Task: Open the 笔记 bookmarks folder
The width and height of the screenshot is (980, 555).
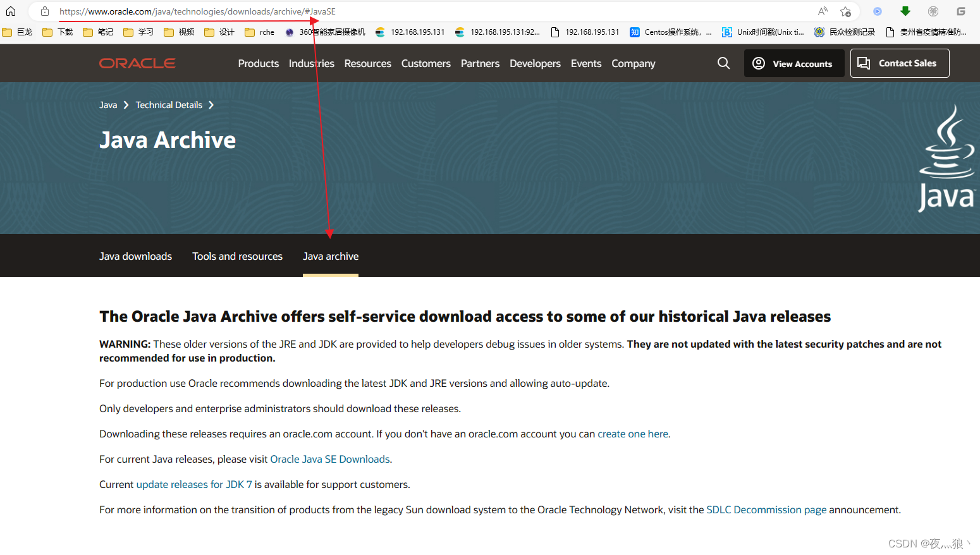Action: coord(98,32)
